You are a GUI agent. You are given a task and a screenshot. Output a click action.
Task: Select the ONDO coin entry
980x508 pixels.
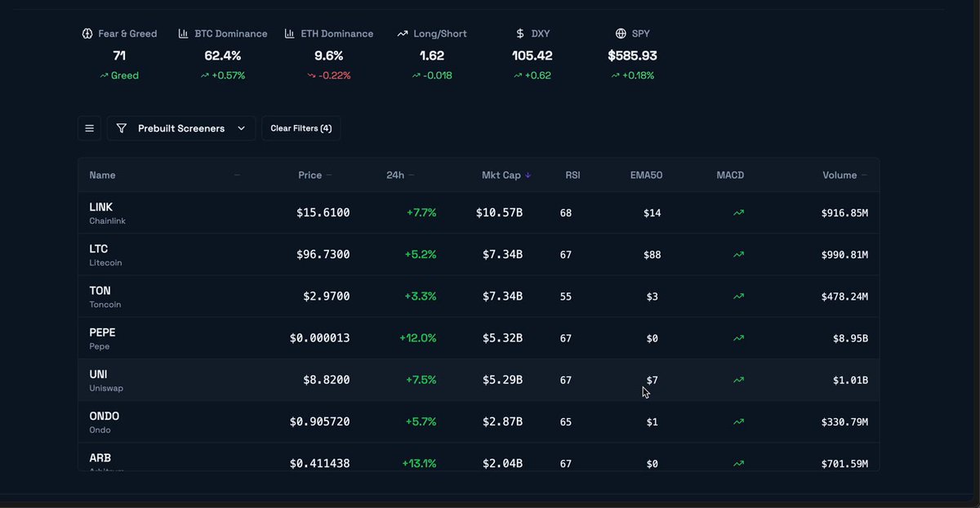point(479,421)
